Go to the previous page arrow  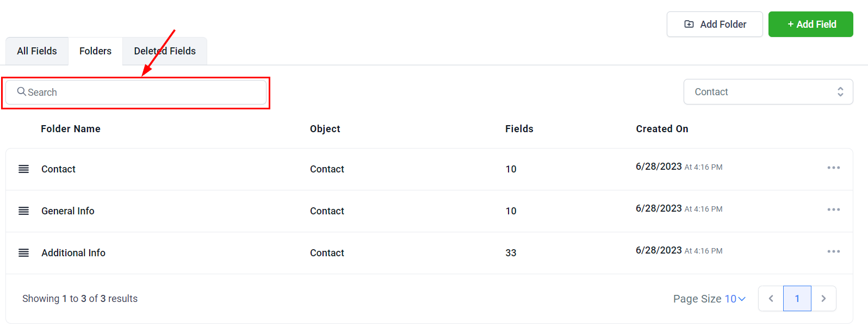(771, 299)
